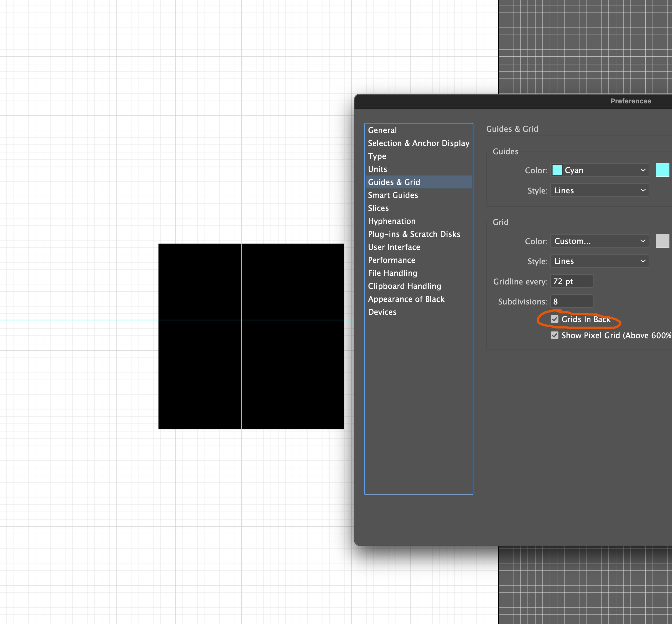Open the Guides Style dropdown showing Lines

[599, 190]
